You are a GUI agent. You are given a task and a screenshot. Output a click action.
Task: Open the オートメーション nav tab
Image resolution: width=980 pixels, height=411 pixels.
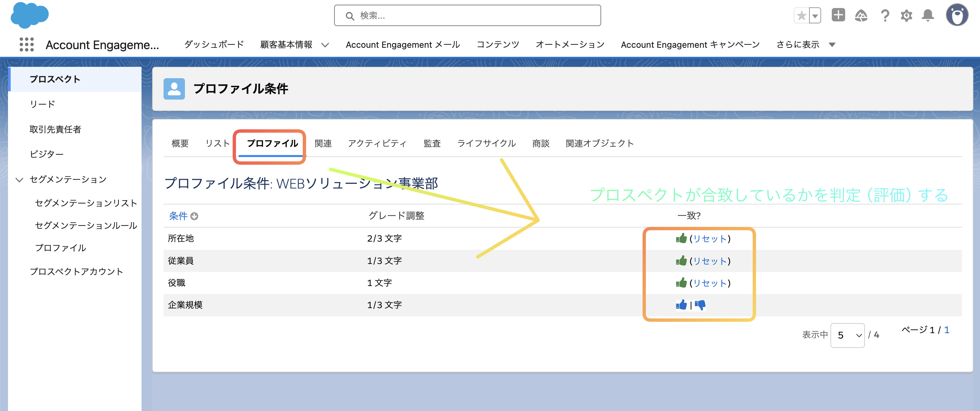pos(570,44)
